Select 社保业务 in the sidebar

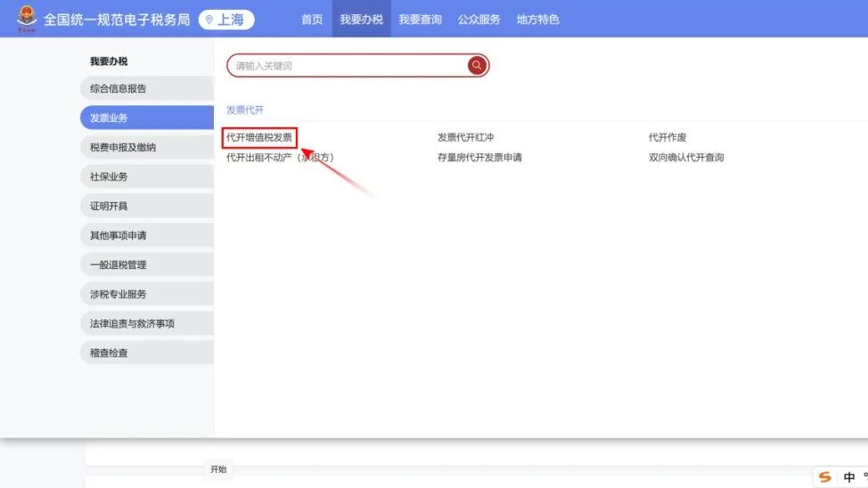[x=147, y=176]
